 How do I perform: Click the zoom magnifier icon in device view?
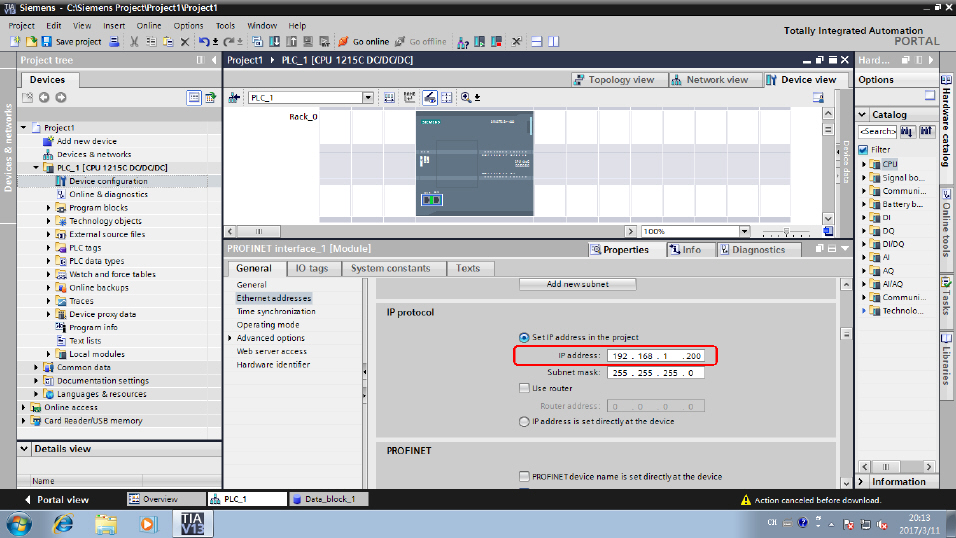click(x=466, y=98)
